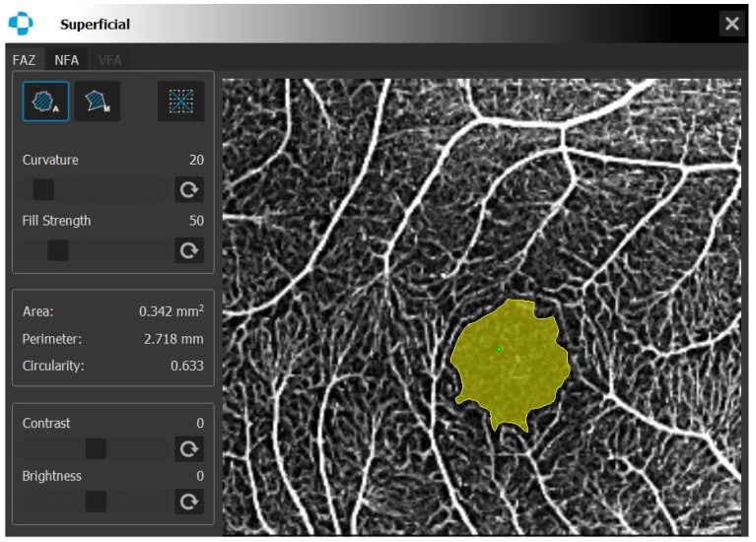Click the clear selection grid icon
Screen dimensions: 756x542
point(181,102)
